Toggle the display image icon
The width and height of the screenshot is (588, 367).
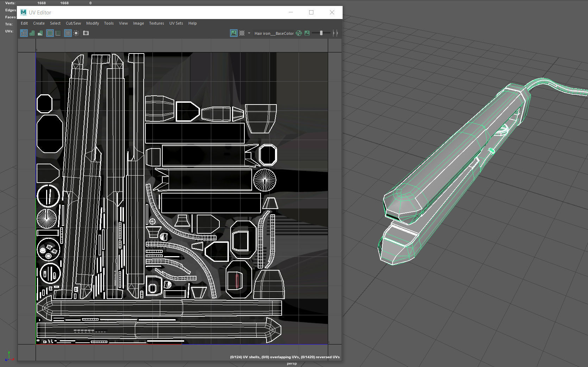click(234, 33)
